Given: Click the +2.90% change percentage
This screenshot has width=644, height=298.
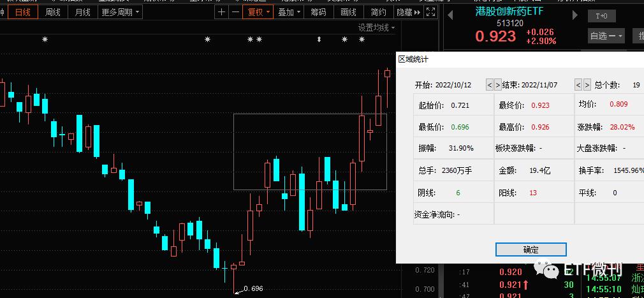Looking at the screenshot, I should (x=541, y=41).
